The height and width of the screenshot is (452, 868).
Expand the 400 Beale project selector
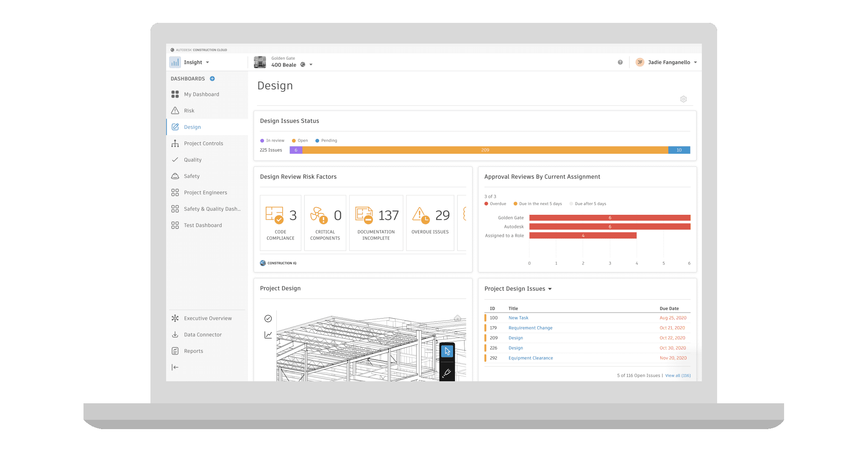312,64
